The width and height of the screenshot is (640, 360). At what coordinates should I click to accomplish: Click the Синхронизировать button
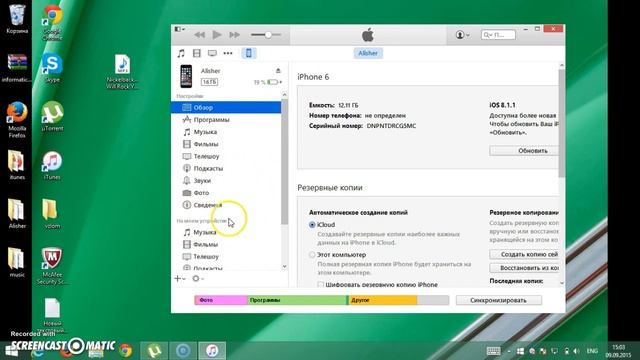click(498, 300)
